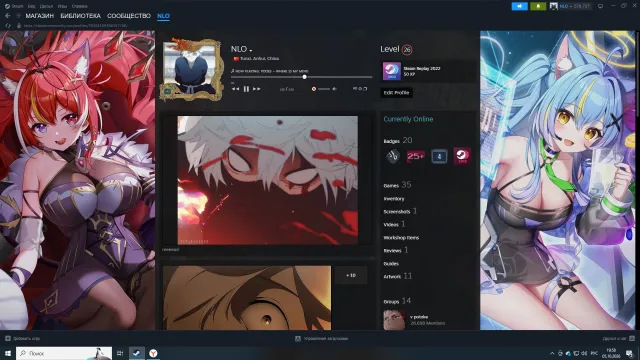Expand the NLO name history dropdown
This screenshot has height=360, width=640.
click(x=251, y=50)
